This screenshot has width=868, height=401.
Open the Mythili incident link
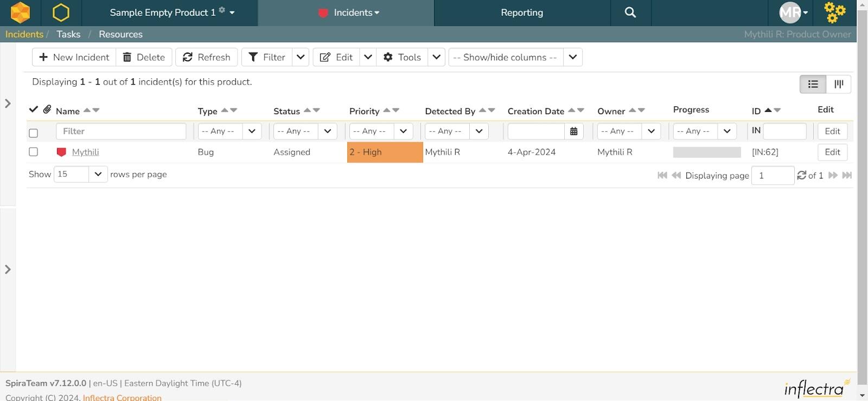coord(86,152)
